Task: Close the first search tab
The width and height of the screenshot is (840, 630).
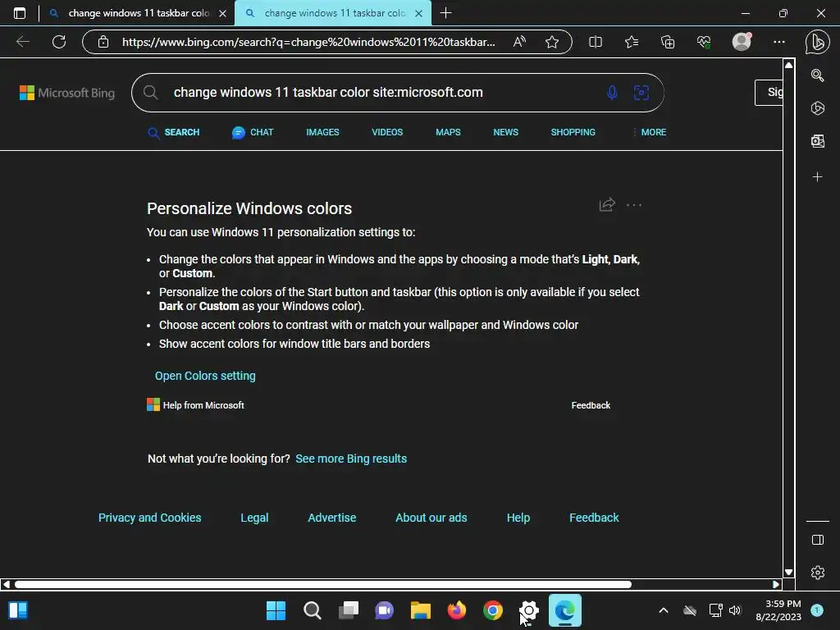Action: click(x=223, y=13)
